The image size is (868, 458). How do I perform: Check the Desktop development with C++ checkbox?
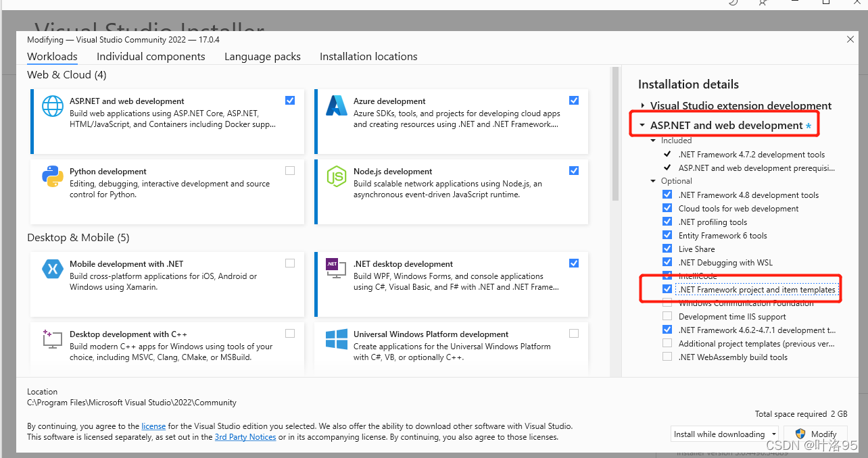pos(290,334)
